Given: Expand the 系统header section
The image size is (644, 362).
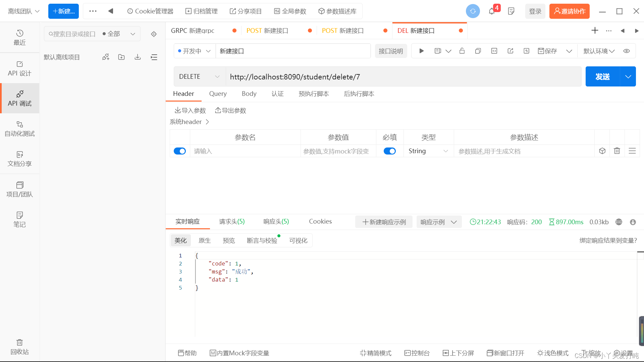Looking at the screenshot, I should tap(189, 122).
